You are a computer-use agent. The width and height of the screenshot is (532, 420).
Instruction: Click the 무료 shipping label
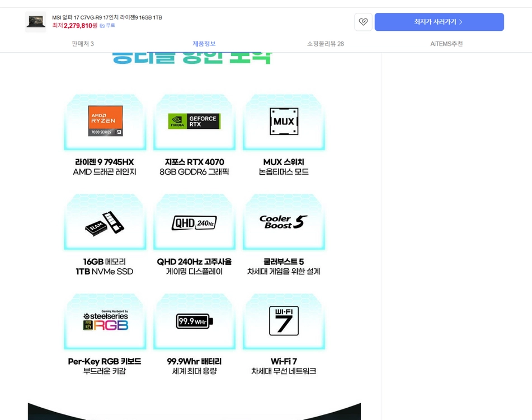pyautogui.click(x=107, y=25)
